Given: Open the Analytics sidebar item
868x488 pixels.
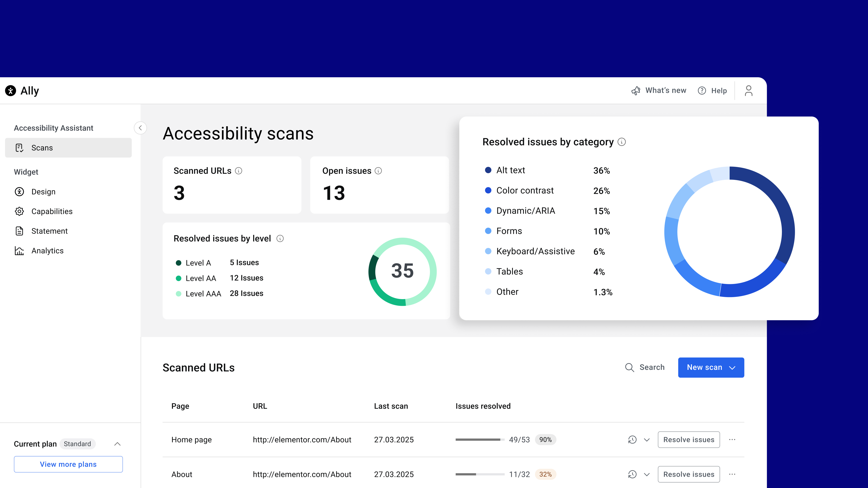Looking at the screenshot, I should coord(47,251).
